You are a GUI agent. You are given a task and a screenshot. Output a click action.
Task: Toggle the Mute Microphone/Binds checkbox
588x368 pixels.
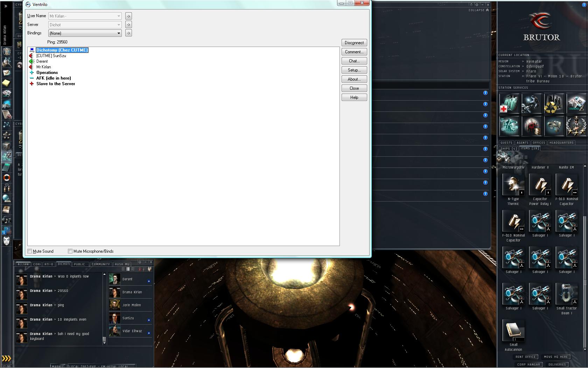(x=70, y=251)
